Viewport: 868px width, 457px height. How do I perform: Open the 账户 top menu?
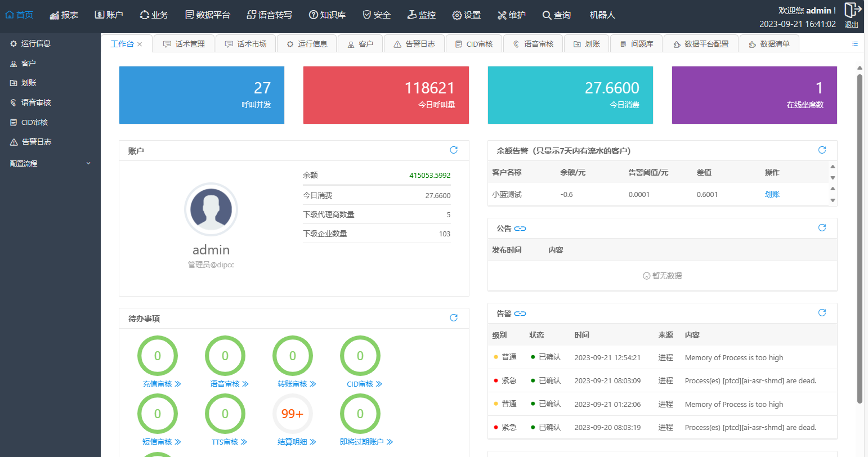pos(109,15)
